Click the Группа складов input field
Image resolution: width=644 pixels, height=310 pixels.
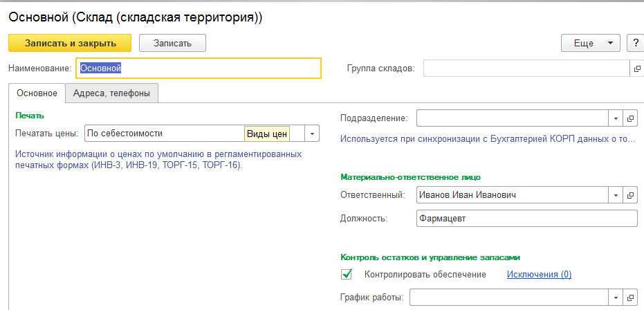pos(527,69)
